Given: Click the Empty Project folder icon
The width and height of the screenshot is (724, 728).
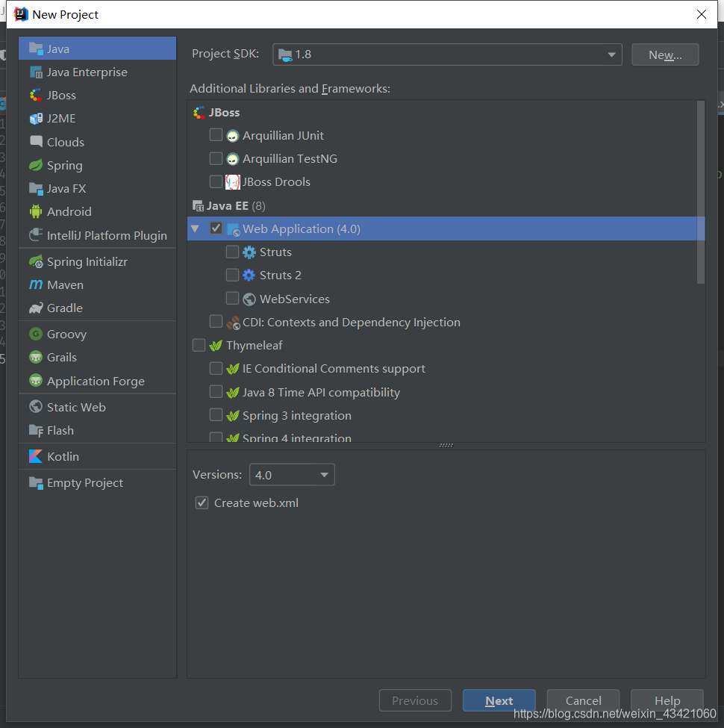Looking at the screenshot, I should pyautogui.click(x=36, y=482).
